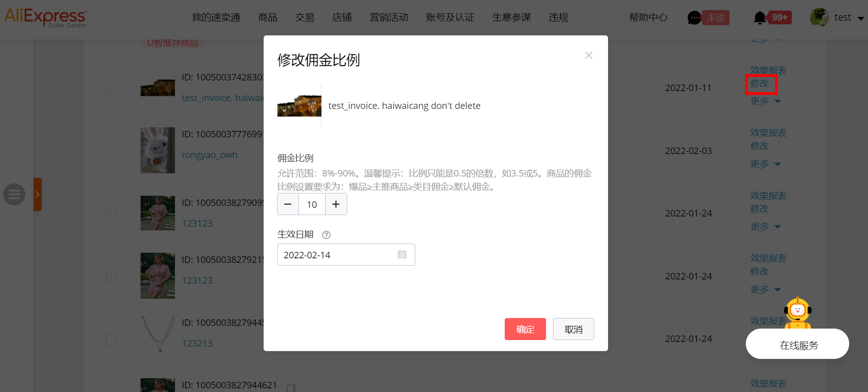868x392 pixels.
Task: Open the 生意参谋 menu
Action: click(x=511, y=17)
